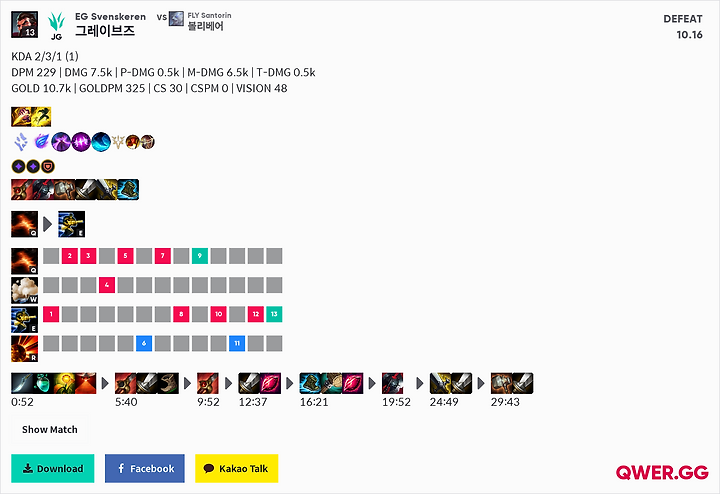This screenshot has height=494, width=720.
Task: Open the Show Match button
Action: click(50, 430)
